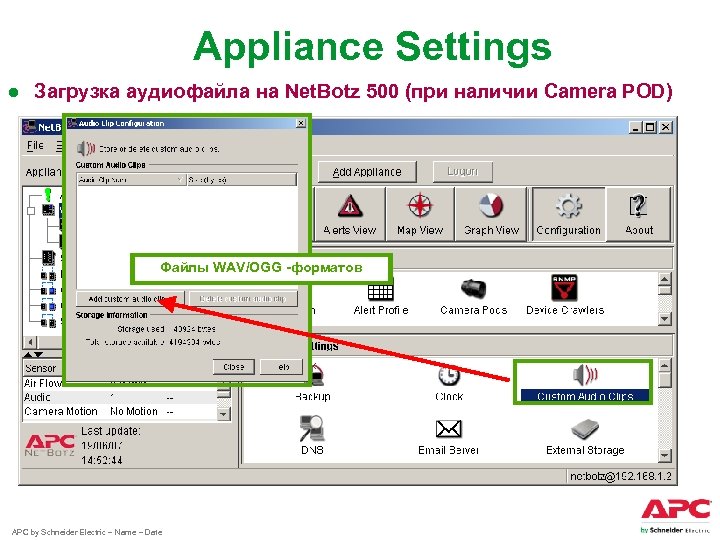Viewport: 720px width, 540px height.
Task: Open Camera Pods configuration
Action: 473,297
